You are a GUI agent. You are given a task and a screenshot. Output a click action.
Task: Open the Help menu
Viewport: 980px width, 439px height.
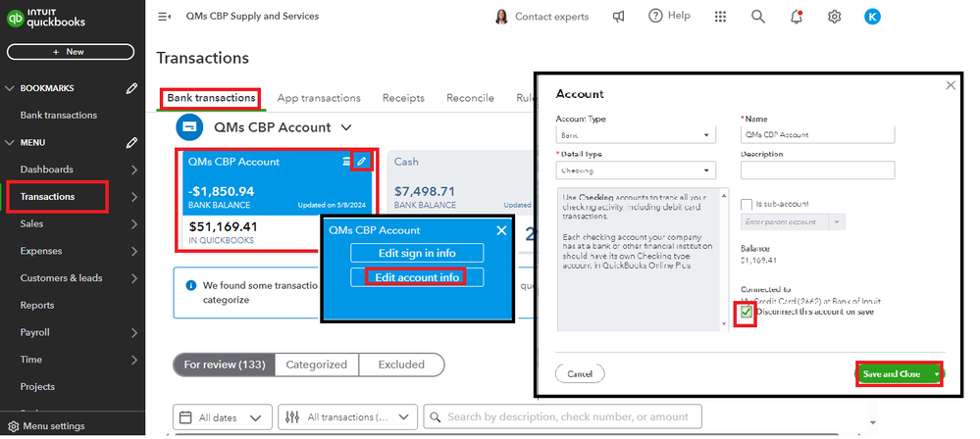(x=669, y=17)
